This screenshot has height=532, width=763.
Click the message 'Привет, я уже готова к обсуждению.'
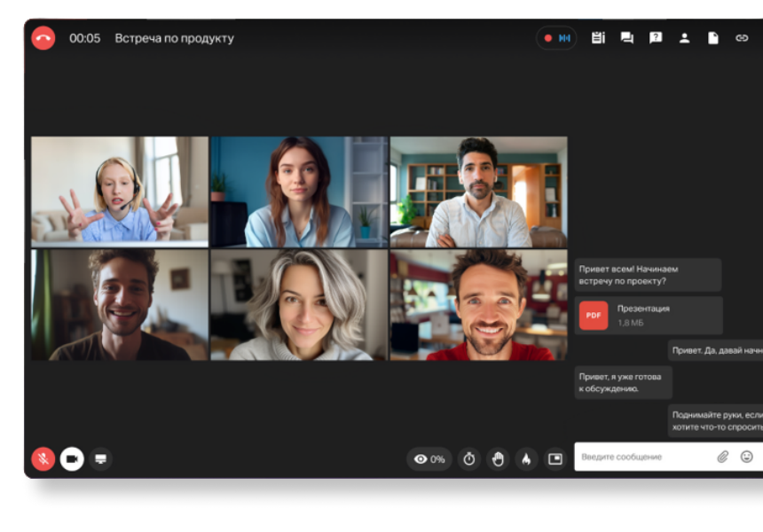[624, 383]
